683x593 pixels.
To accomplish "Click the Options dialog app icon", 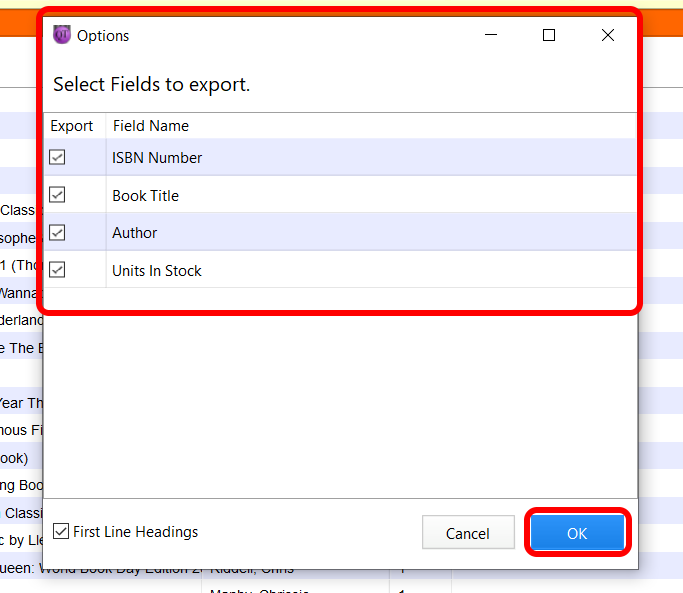I will 62,35.
